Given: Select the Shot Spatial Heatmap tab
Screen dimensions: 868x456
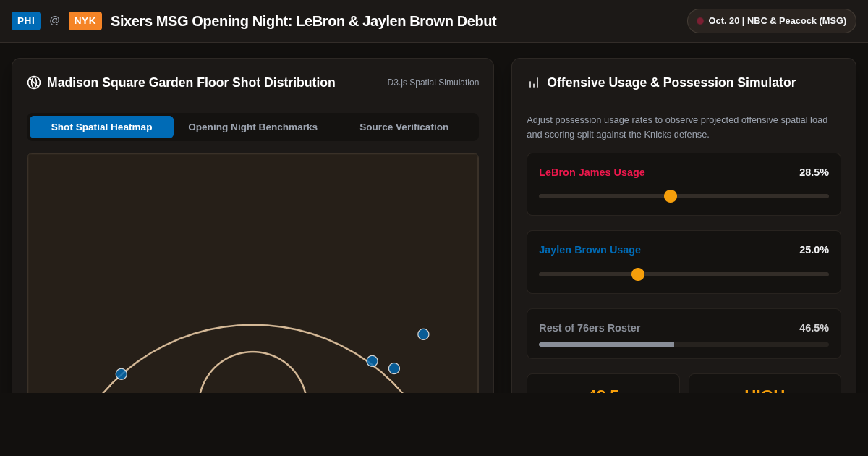Looking at the screenshot, I should coord(101,127).
